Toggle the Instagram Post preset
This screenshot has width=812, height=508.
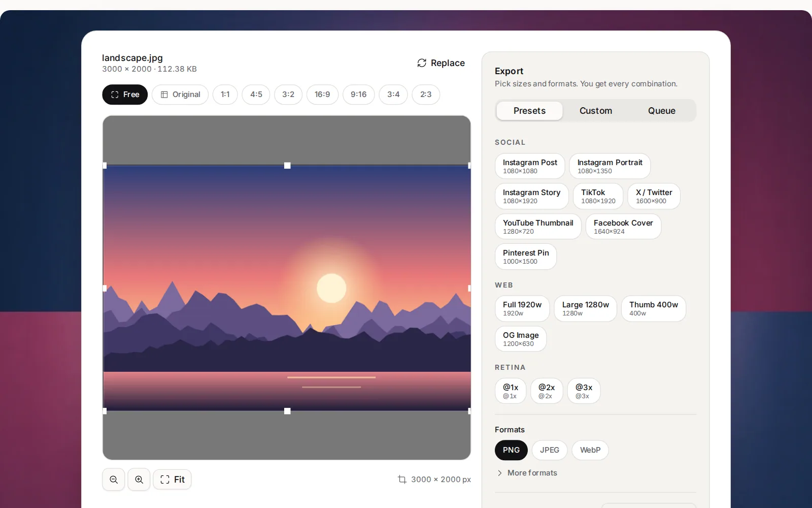coord(530,166)
